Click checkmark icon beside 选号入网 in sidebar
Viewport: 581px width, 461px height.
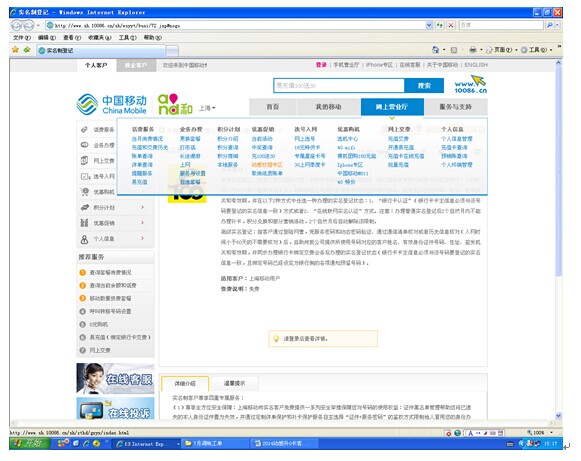pos(85,176)
